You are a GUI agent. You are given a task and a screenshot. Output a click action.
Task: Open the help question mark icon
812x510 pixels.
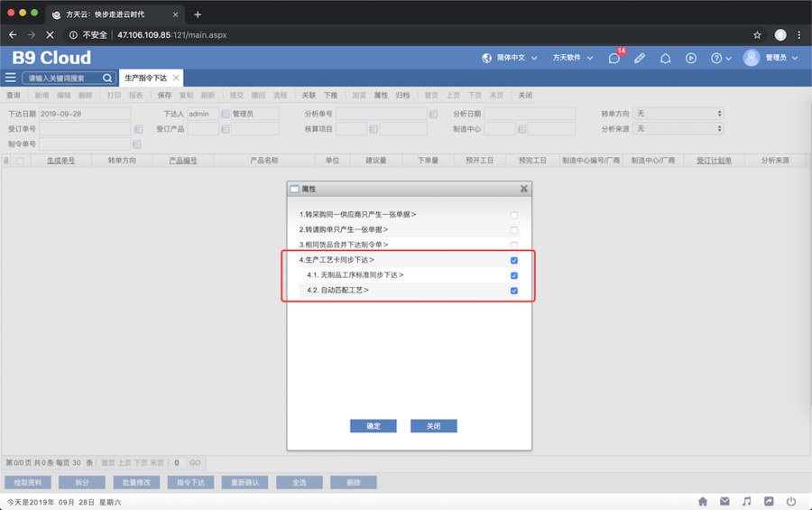pyautogui.click(x=716, y=58)
